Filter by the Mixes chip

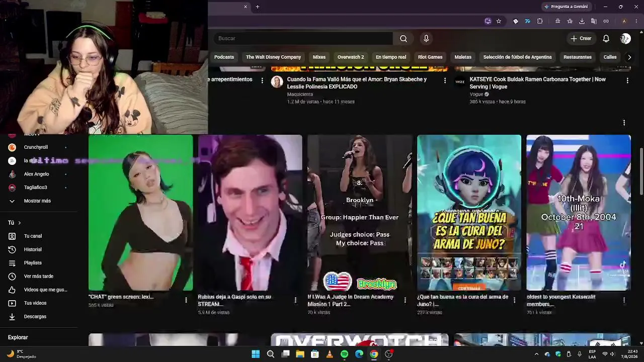[x=319, y=57]
